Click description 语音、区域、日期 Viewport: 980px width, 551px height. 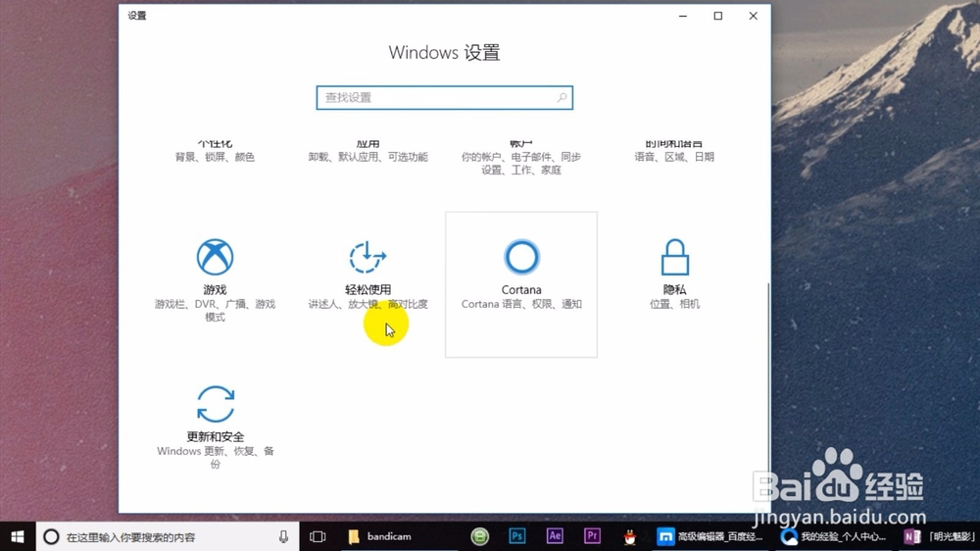click(x=674, y=157)
